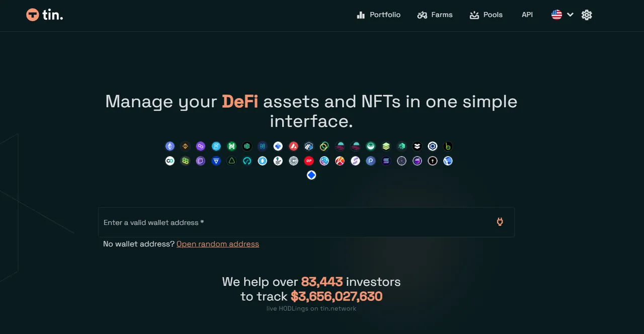Click the tin. logo
Screen dimensions: 644x334
tap(45, 15)
